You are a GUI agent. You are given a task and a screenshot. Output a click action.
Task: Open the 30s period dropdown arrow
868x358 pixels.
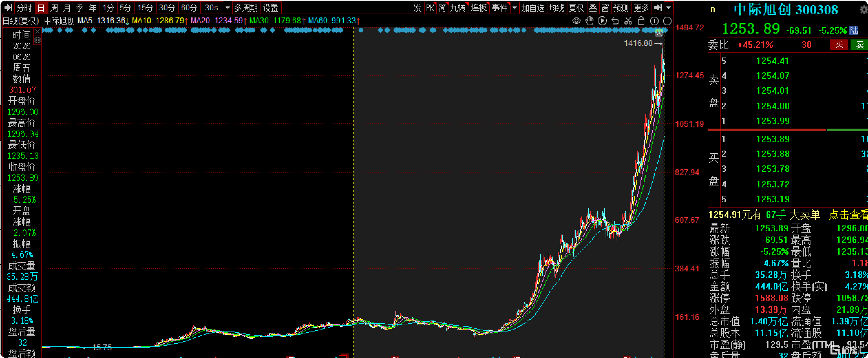(x=228, y=8)
